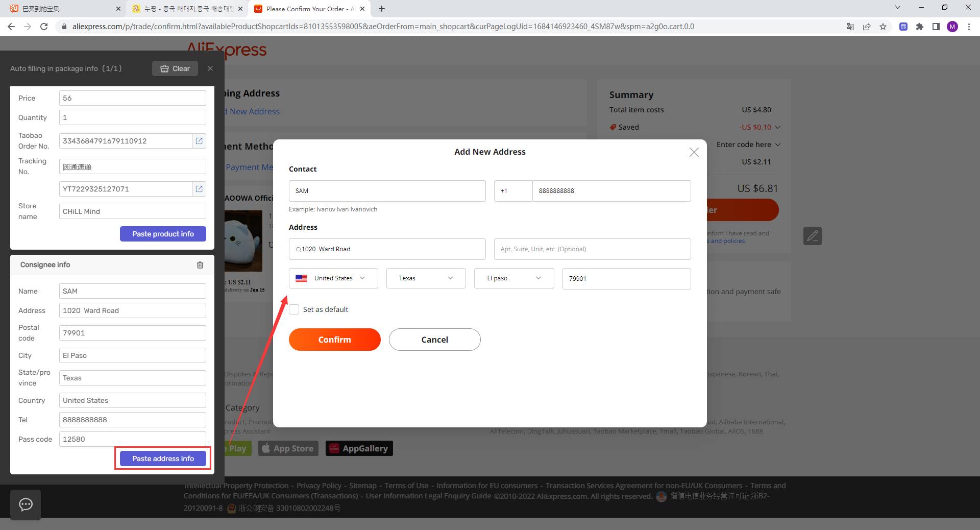This screenshot has height=530, width=980.
Task: Open the United States country dropdown
Action: point(333,278)
